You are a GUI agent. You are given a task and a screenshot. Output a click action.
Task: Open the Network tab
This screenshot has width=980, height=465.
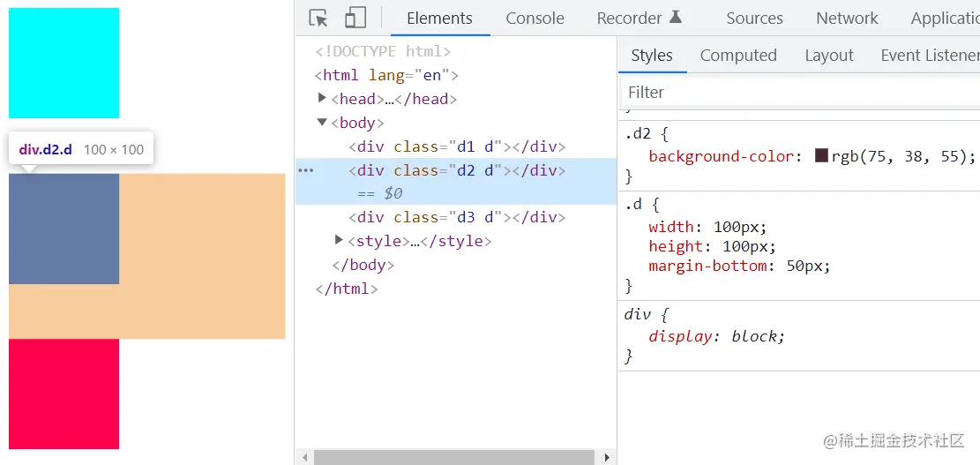click(847, 19)
